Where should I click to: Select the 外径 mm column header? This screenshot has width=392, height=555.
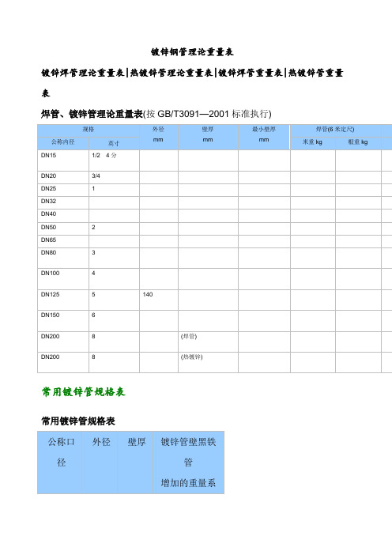pos(159,137)
